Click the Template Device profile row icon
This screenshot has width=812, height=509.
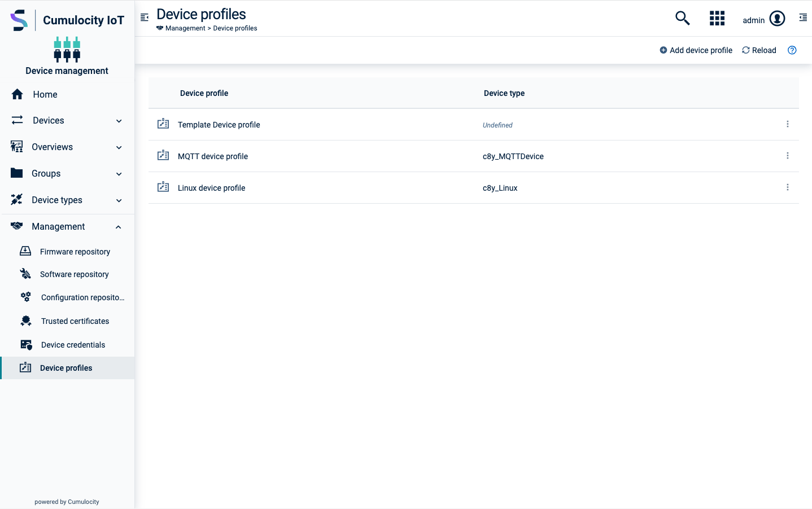tap(163, 124)
